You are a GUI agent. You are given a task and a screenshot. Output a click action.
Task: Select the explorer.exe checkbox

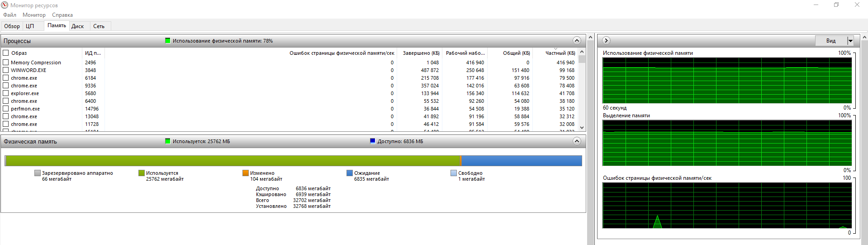pos(6,93)
